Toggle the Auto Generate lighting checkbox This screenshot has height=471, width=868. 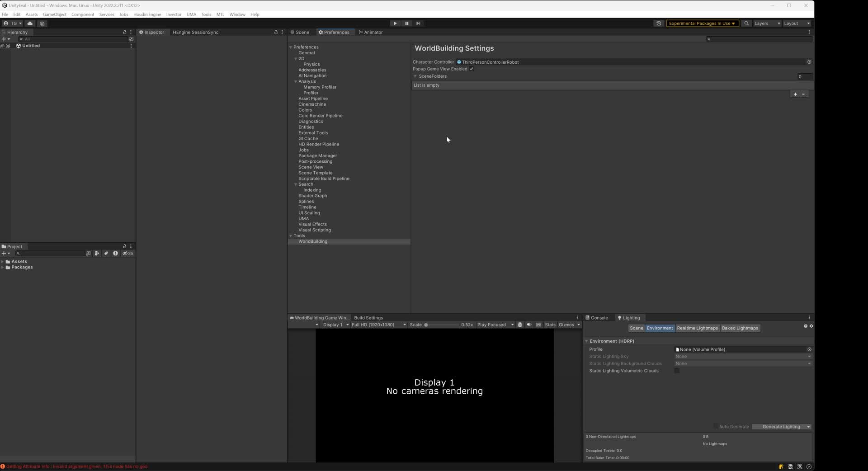pyautogui.click(x=716, y=427)
